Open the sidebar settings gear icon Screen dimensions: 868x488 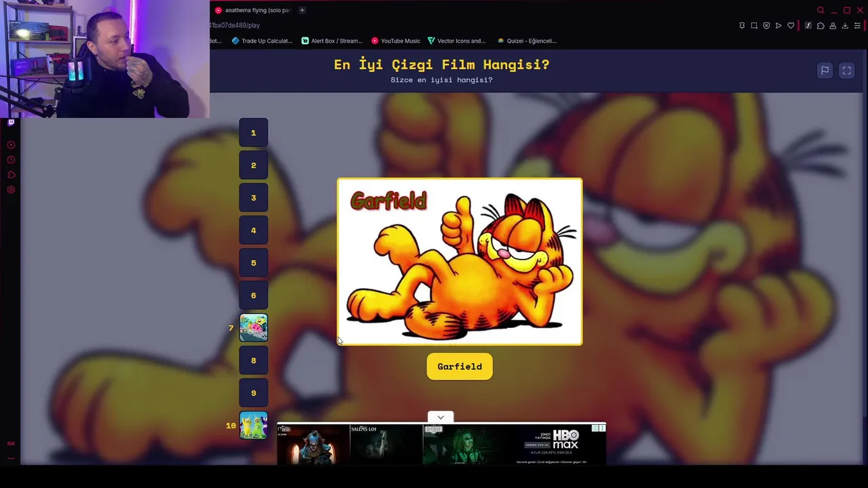(x=11, y=190)
